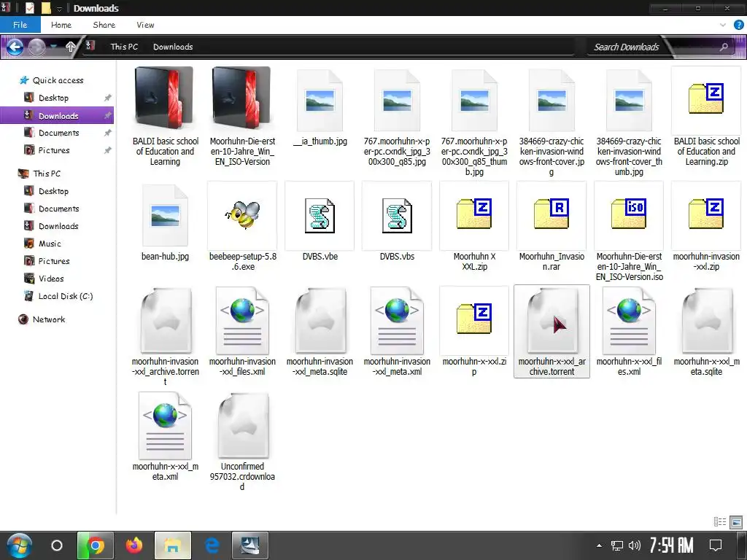
Task: Launch Firefox from the taskbar
Action: (134, 545)
